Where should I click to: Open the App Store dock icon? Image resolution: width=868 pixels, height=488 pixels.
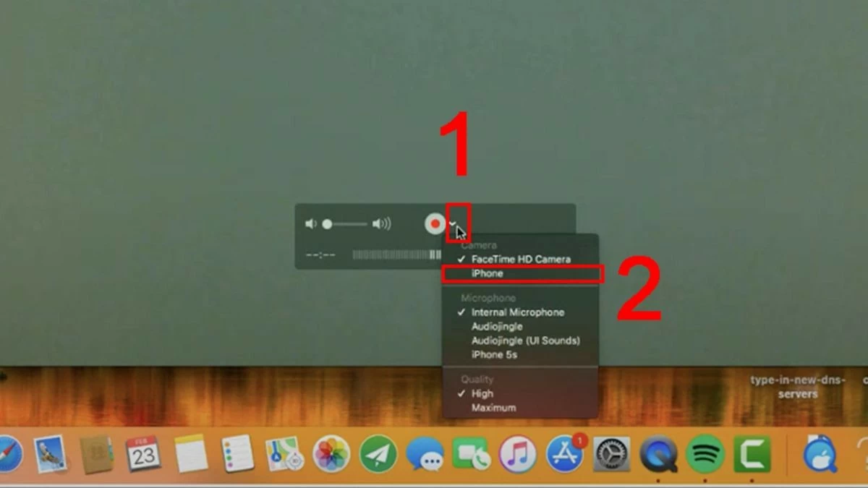pyautogui.click(x=565, y=454)
